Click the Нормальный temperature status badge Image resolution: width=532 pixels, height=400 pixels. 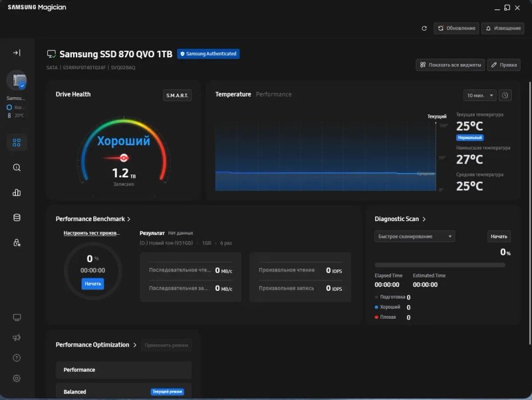coord(470,138)
